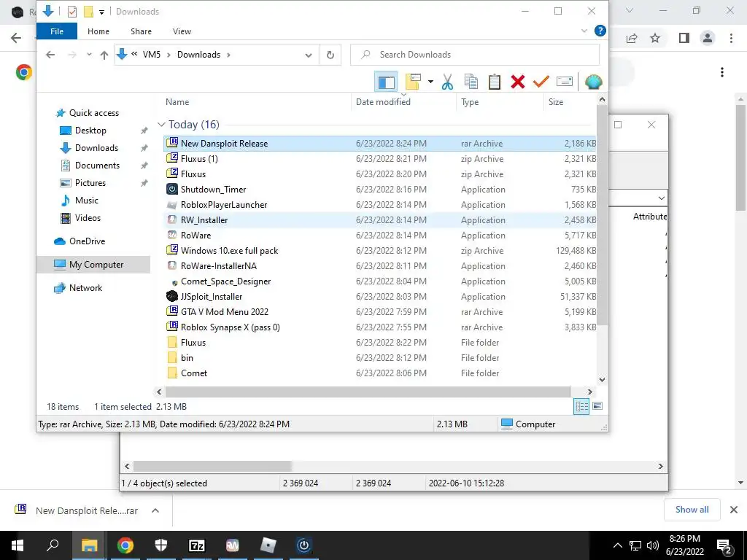The image size is (747, 560).
Task: Sort by Name column header
Action: (x=177, y=102)
